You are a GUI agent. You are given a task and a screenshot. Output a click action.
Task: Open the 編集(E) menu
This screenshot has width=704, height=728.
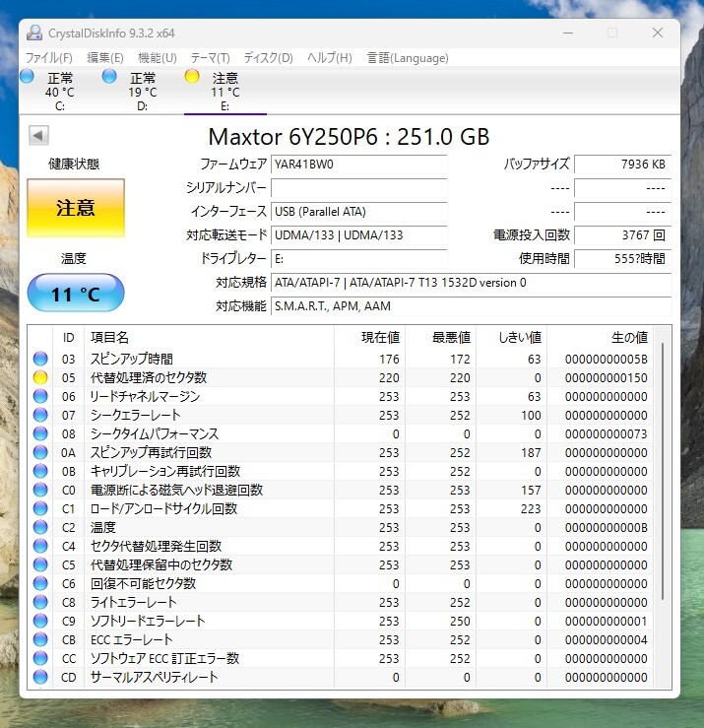point(105,57)
